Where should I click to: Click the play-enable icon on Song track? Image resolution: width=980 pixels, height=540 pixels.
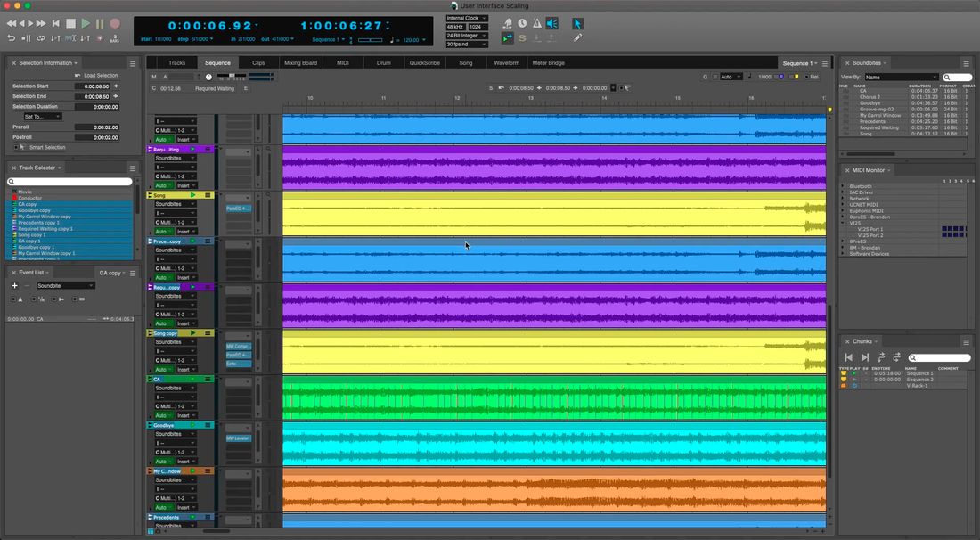pos(192,195)
